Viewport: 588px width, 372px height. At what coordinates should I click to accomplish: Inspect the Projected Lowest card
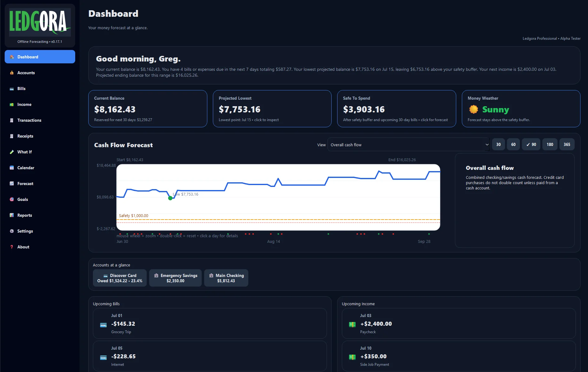[x=272, y=109]
